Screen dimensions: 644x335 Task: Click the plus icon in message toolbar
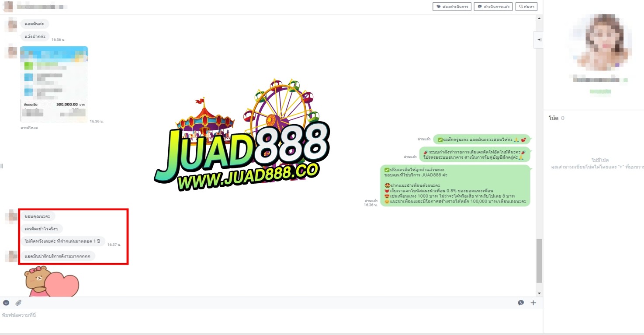pos(533,303)
